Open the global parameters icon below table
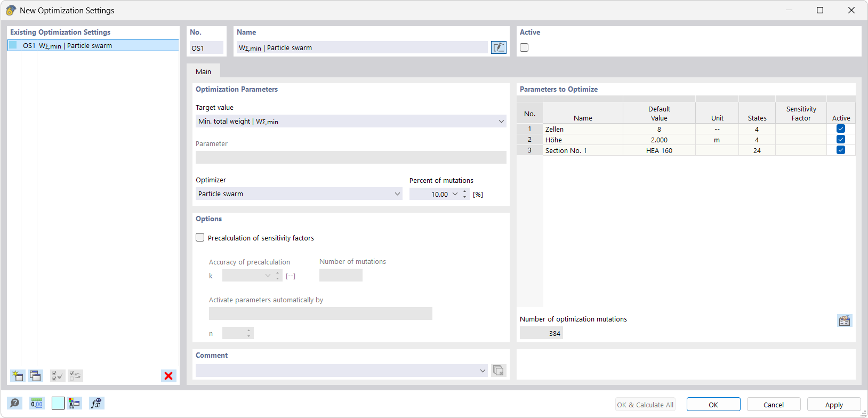This screenshot has width=868, height=418. 845,320
